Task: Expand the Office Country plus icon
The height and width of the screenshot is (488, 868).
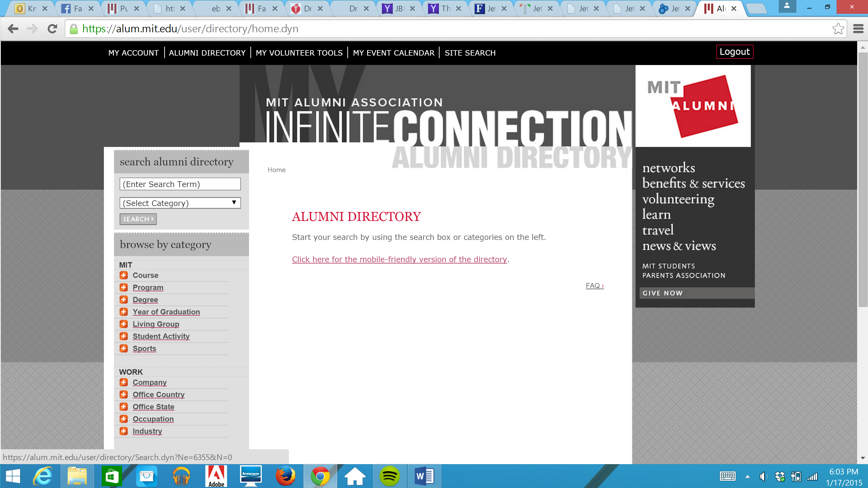Action: [x=124, y=394]
